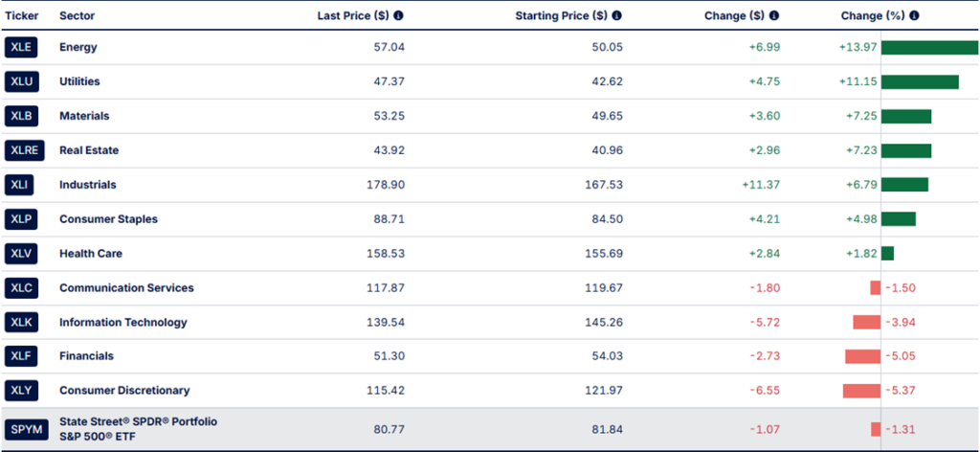Click the XLV ticker badge
The image size is (980, 452).
point(23,254)
